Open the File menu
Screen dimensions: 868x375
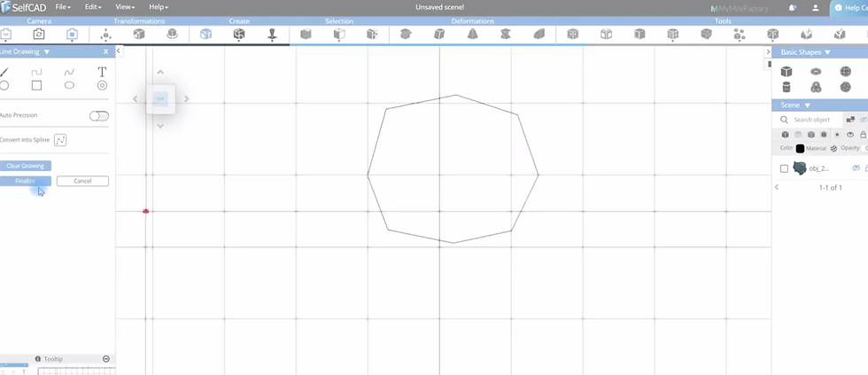coord(63,7)
